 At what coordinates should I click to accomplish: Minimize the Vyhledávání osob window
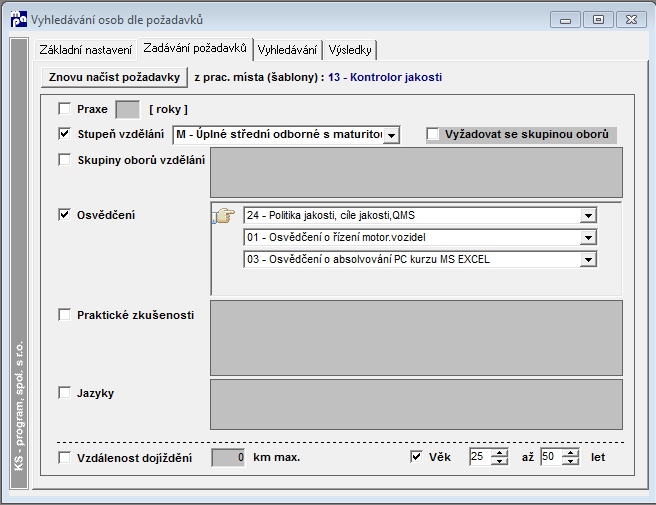click(565, 20)
